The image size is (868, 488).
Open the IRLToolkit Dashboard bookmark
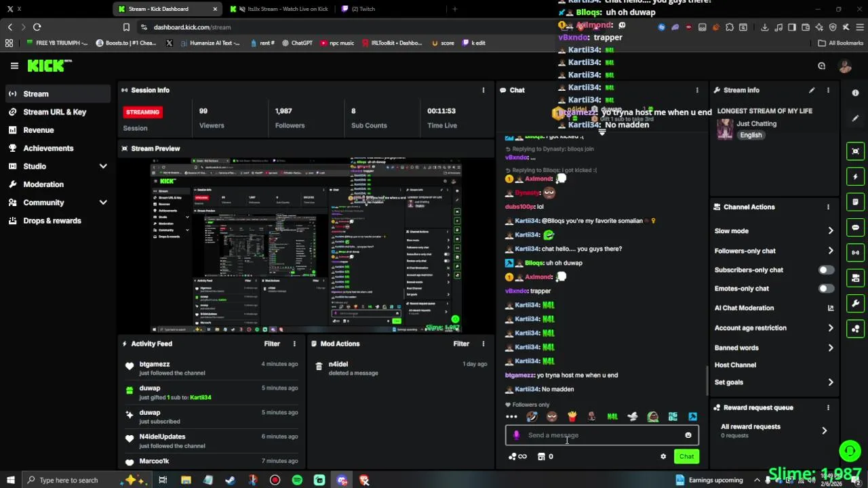392,43
